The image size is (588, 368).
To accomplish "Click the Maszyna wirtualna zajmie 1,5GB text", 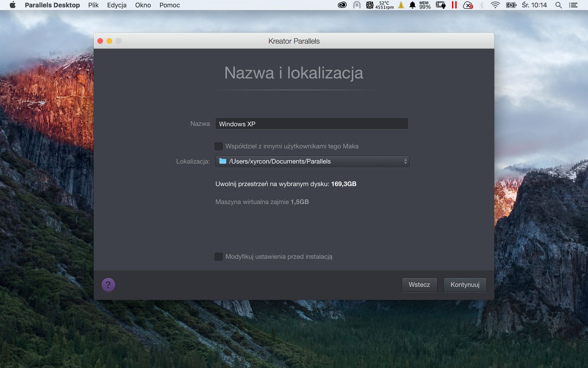I will [x=262, y=202].
